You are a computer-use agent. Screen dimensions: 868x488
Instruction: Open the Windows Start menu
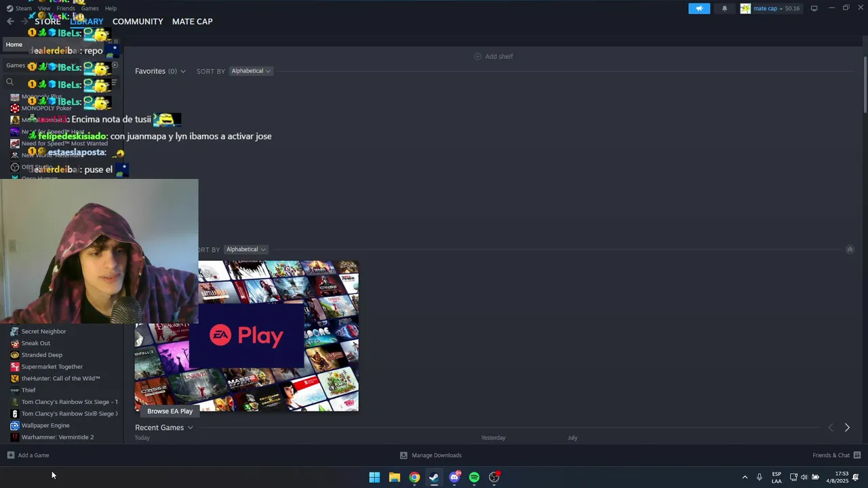click(x=374, y=477)
